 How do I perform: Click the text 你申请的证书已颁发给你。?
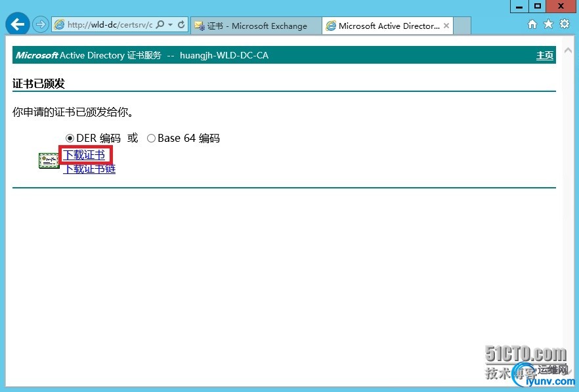(73, 112)
